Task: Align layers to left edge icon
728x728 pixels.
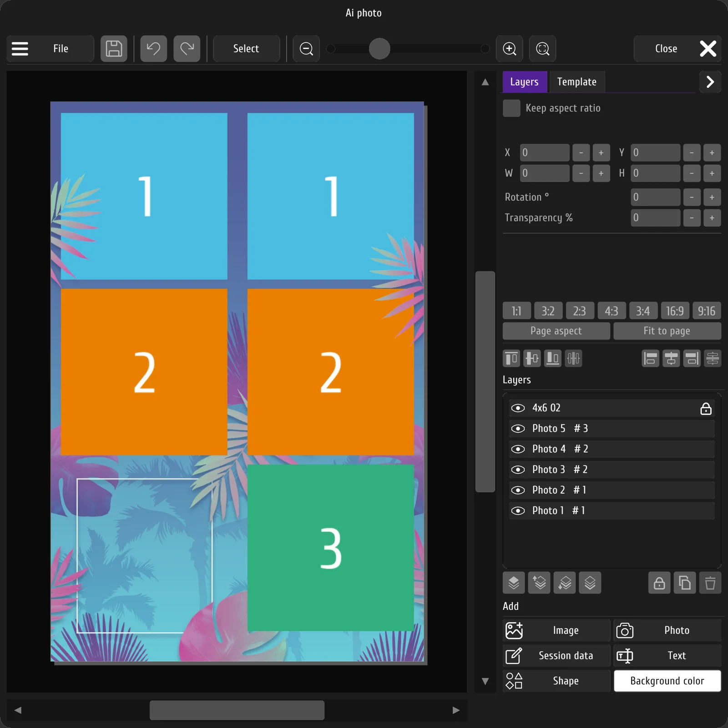Action: click(x=651, y=359)
